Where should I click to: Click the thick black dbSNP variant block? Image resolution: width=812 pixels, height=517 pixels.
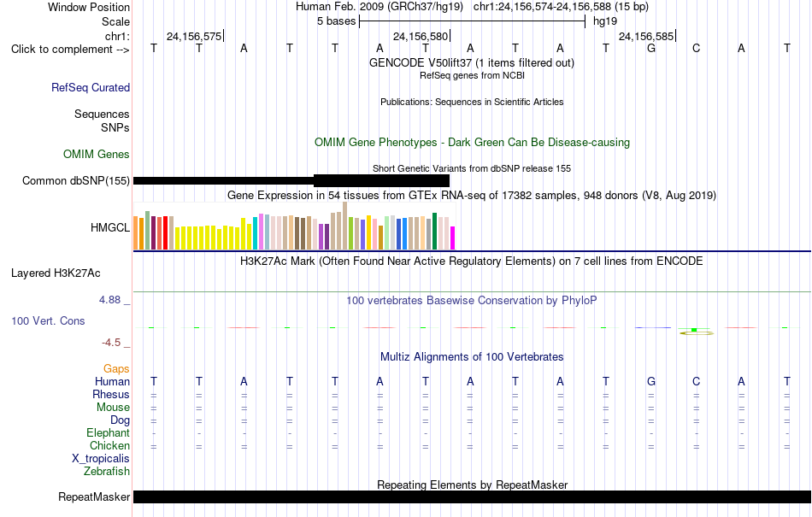click(382, 180)
